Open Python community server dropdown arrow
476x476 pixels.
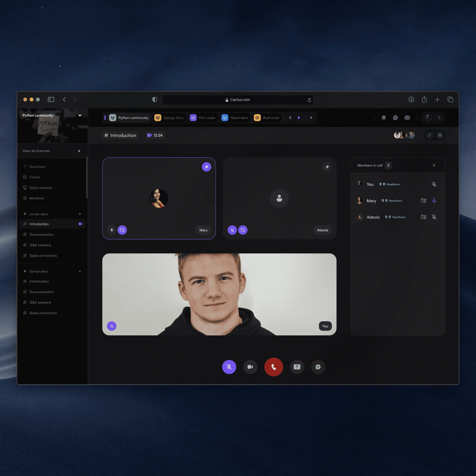80,116
